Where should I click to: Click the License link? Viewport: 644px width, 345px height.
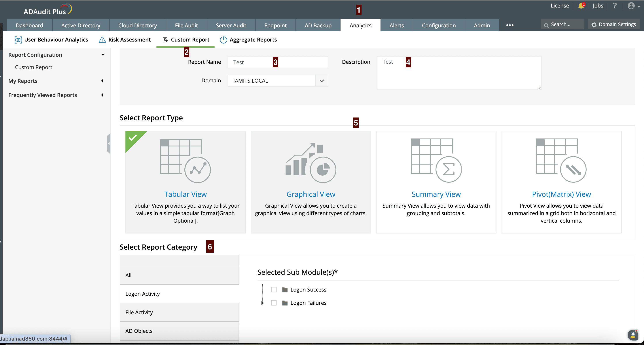click(x=559, y=6)
